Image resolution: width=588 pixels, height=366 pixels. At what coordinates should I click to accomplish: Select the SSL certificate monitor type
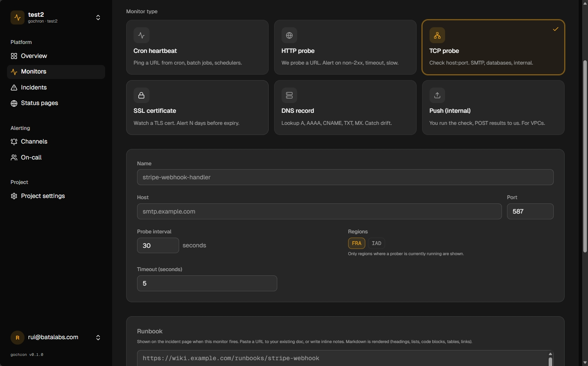point(197,107)
